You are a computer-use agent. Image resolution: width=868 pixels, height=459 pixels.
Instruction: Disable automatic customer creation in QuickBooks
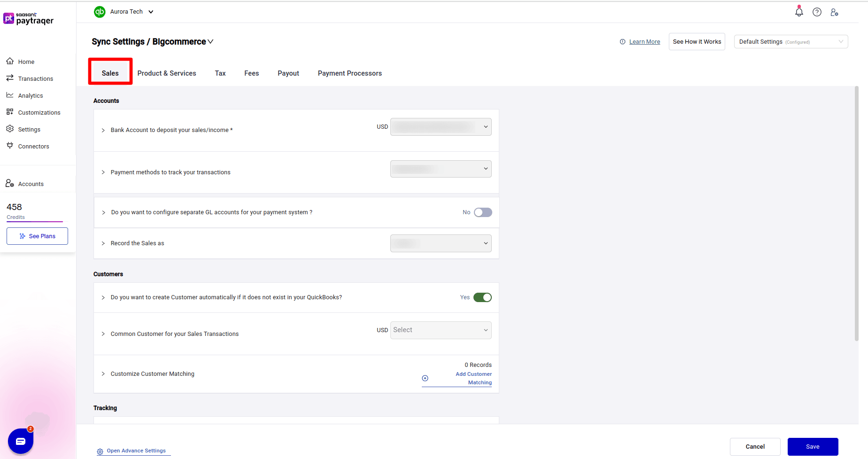[483, 297]
